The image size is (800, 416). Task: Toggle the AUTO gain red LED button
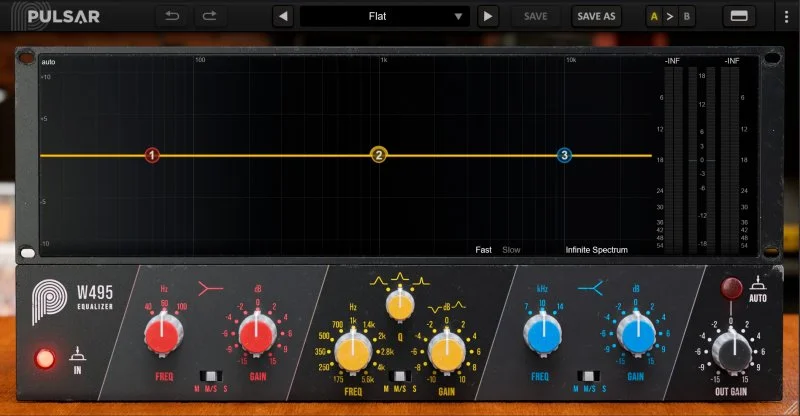(x=731, y=288)
